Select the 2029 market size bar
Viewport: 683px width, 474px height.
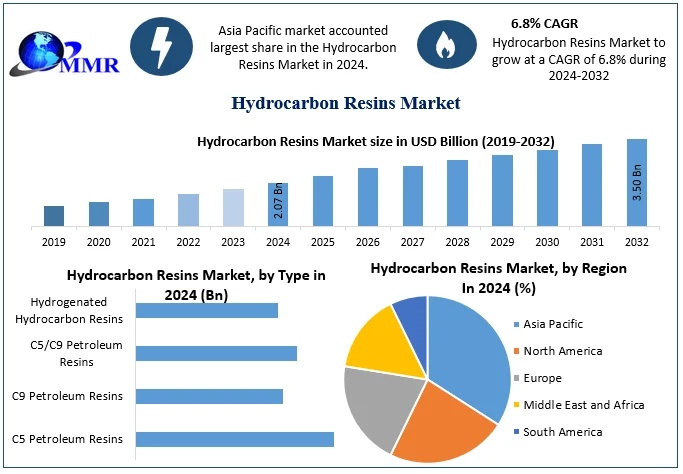coord(503,191)
